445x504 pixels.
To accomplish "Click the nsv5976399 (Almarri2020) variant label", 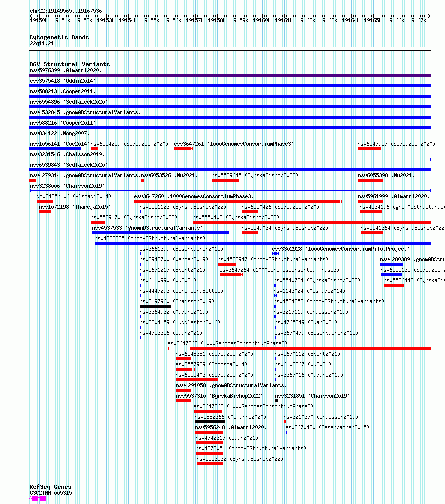I will click(66, 70).
